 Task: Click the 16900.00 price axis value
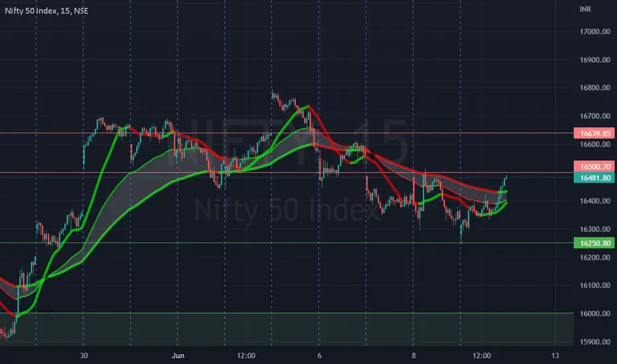click(x=595, y=60)
